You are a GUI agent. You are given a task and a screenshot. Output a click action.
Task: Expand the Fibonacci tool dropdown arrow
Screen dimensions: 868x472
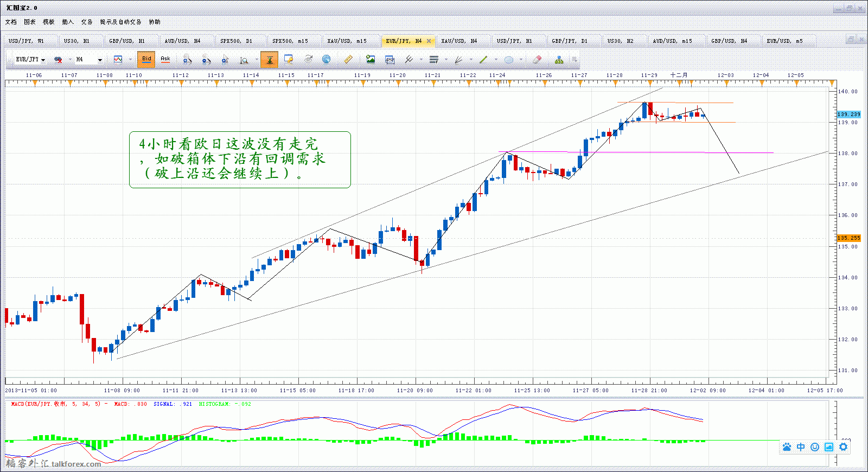tap(446, 60)
